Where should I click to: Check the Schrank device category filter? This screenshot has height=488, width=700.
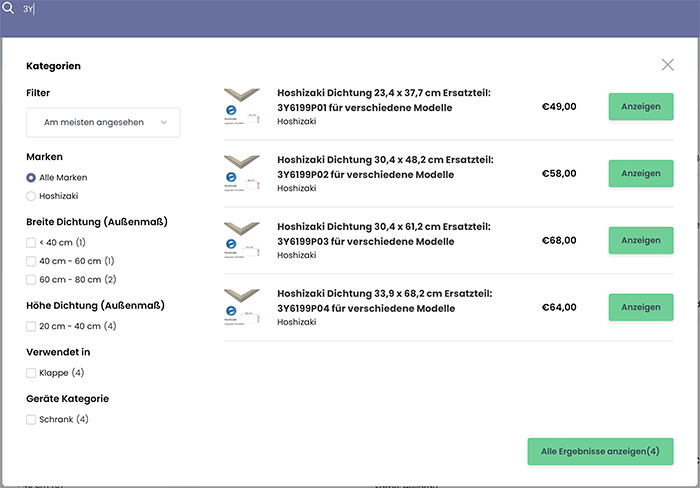pyautogui.click(x=31, y=419)
